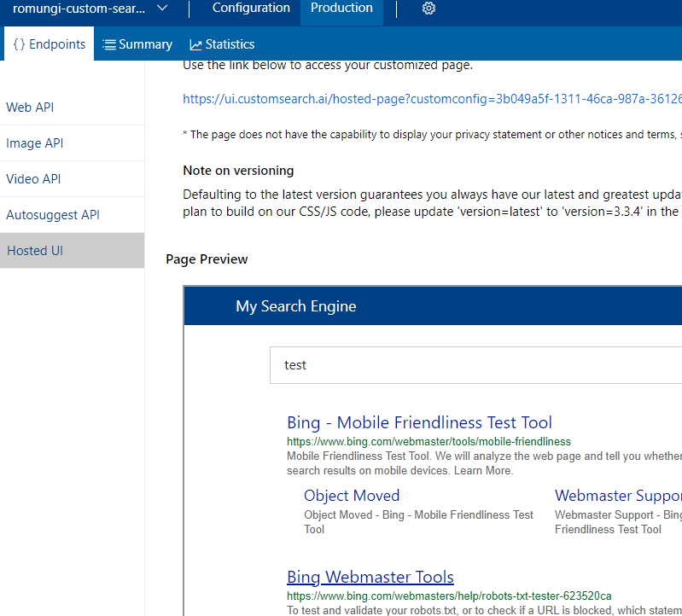Click the mobile-friendliness green URL text

click(x=428, y=442)
